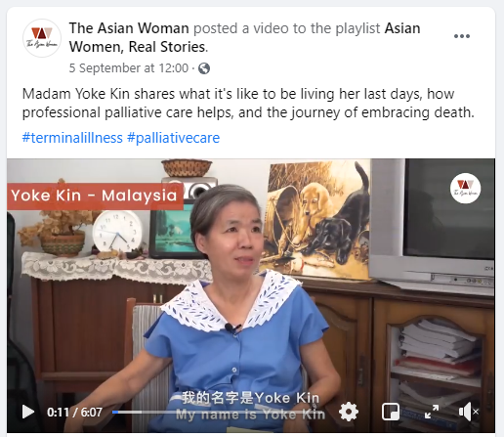This screenshot has width=504, height=437.
Task: Click the post description text
Action: point(248,103)
